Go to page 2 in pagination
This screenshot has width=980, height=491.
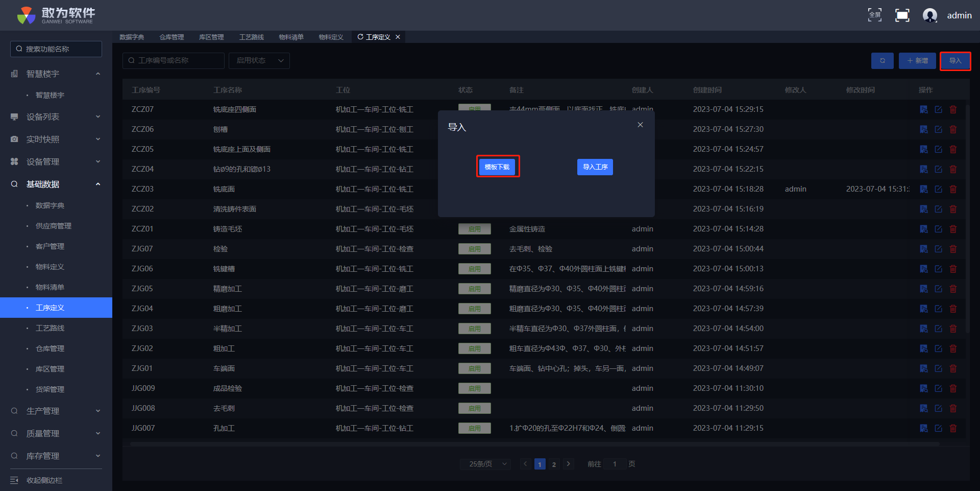(x=554, y=464)
